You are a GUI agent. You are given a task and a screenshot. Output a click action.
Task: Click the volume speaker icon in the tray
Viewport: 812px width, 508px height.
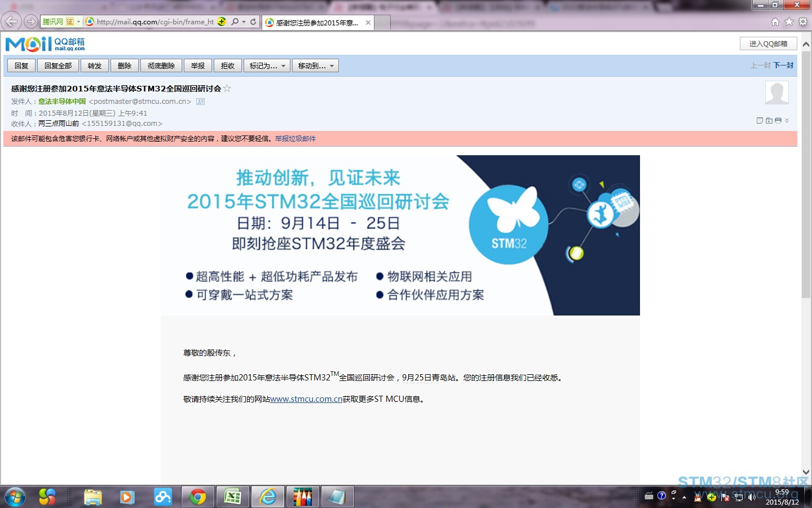(751, 497)
